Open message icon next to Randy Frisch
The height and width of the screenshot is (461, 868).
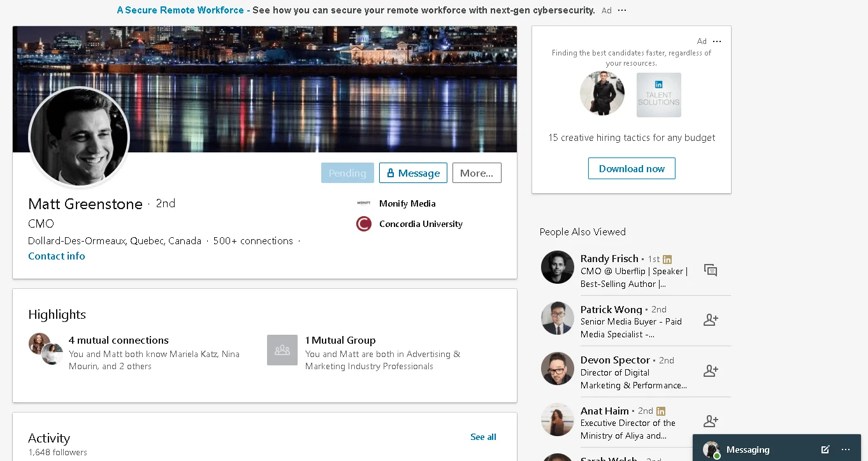tap(711, 270)
